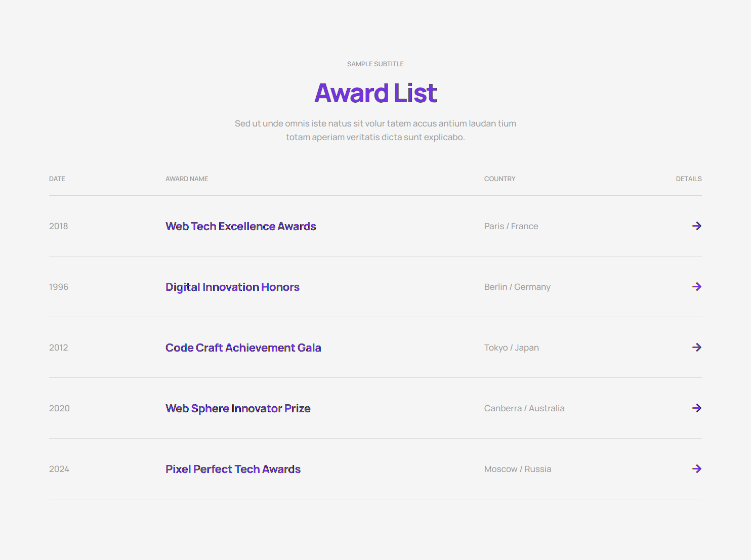Click the Date column header
The width and height of the screenshot is (751, 560).
pos(57,179)
